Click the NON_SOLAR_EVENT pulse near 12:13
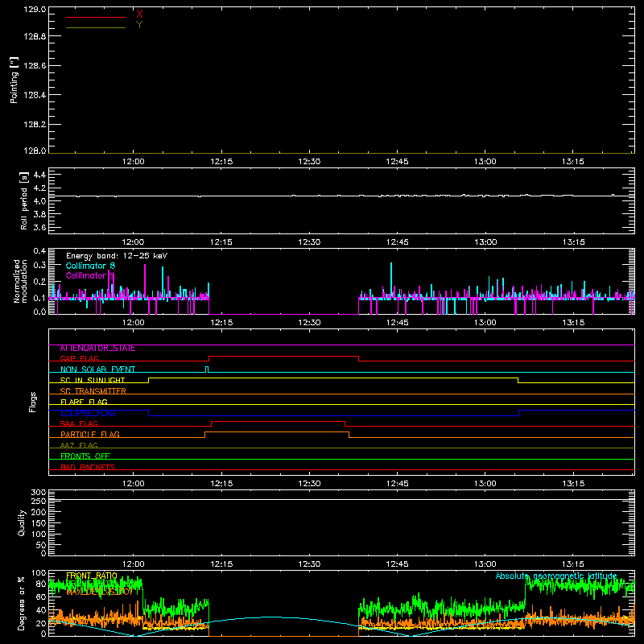The width and height of the screenshot is (644, 644). point(207,369)
